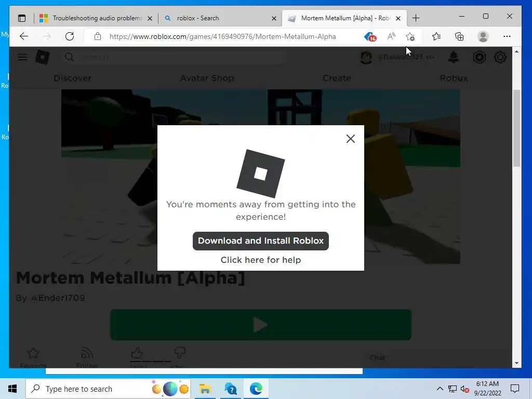Close the Roblox install dialog
This screenshot has height=399, width=532.
click(x=351, y=138)
